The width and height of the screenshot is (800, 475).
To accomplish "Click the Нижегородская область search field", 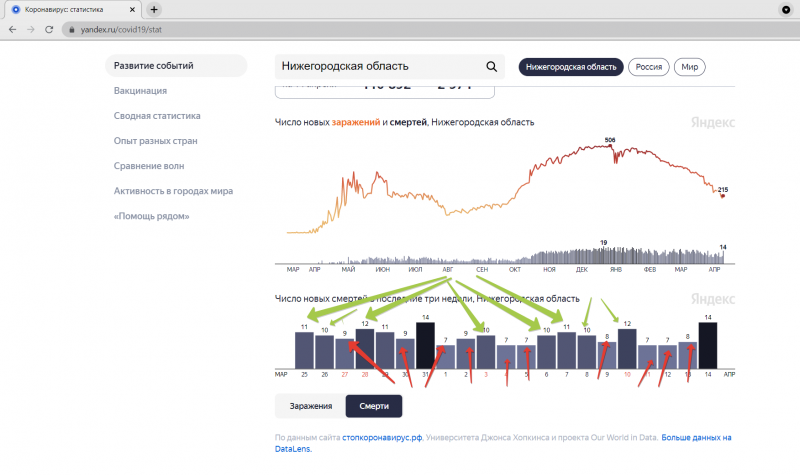I will pyautogui.click(x=380, y=67).
